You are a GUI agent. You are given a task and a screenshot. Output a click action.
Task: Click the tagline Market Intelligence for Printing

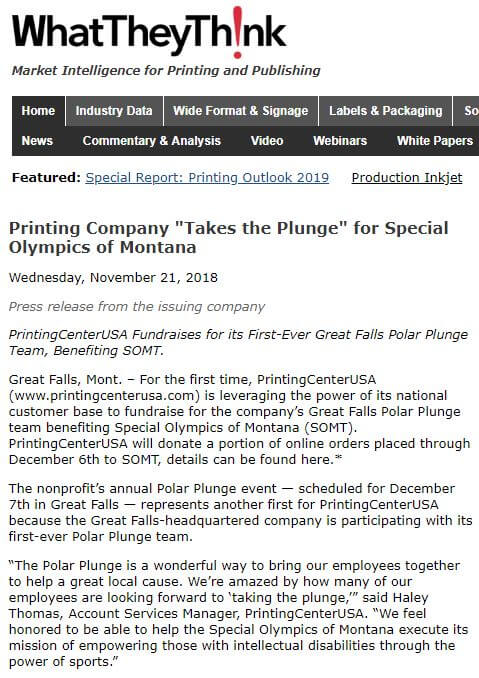(x=166, y=70)
